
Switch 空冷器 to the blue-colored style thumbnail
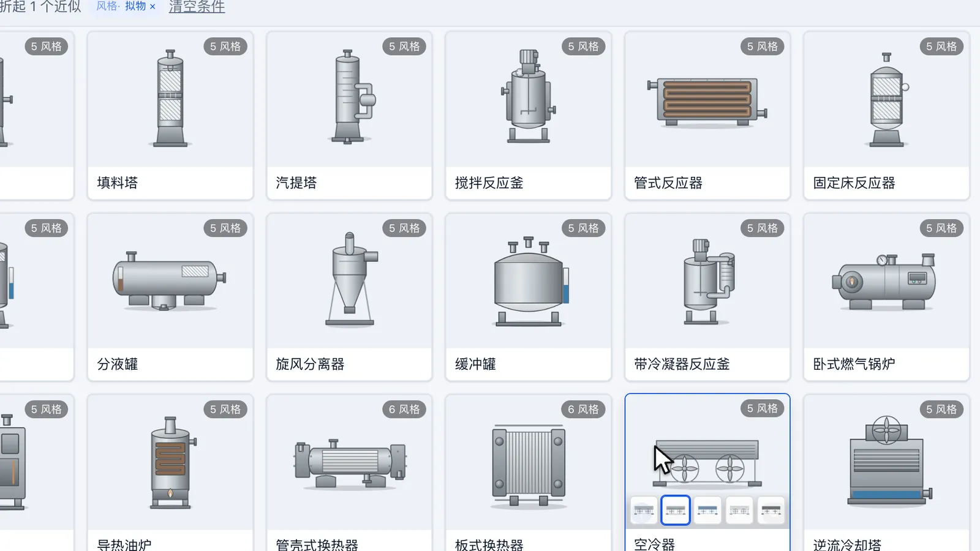pos(707,511)
